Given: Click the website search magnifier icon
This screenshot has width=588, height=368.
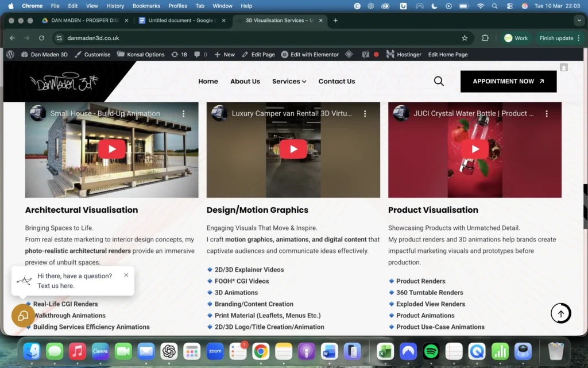Looking at the screenshot, I should coord(439,82).
